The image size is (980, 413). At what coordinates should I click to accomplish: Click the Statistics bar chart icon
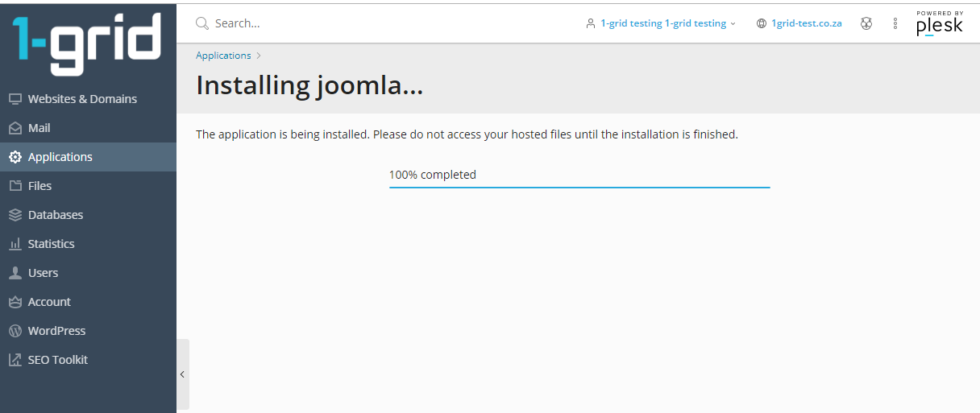(15, 244)
